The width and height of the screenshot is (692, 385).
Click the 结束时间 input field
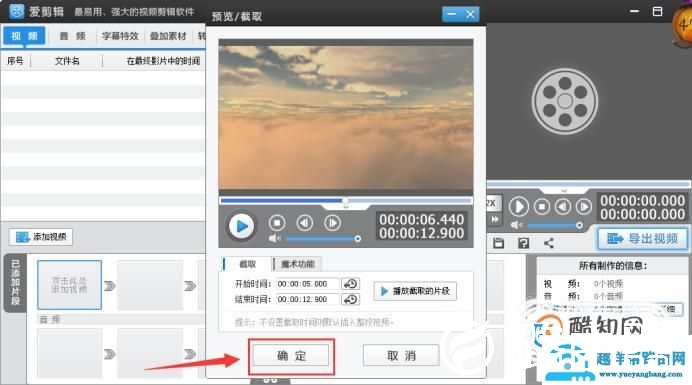pos(308,299)
